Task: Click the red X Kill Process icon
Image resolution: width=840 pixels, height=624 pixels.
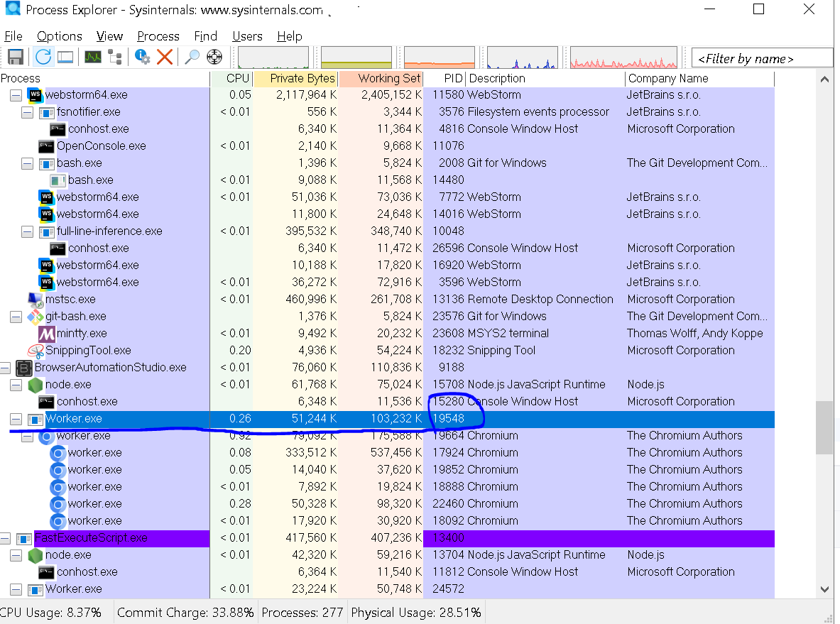Action: pos(165,58)
